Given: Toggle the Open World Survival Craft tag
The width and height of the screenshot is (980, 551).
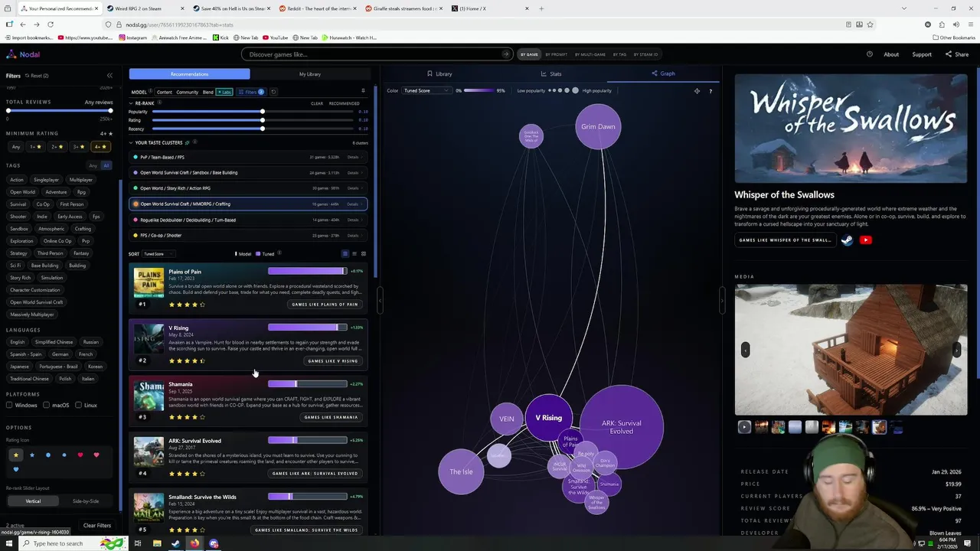Looking at the screenshot, I should 37,302.
